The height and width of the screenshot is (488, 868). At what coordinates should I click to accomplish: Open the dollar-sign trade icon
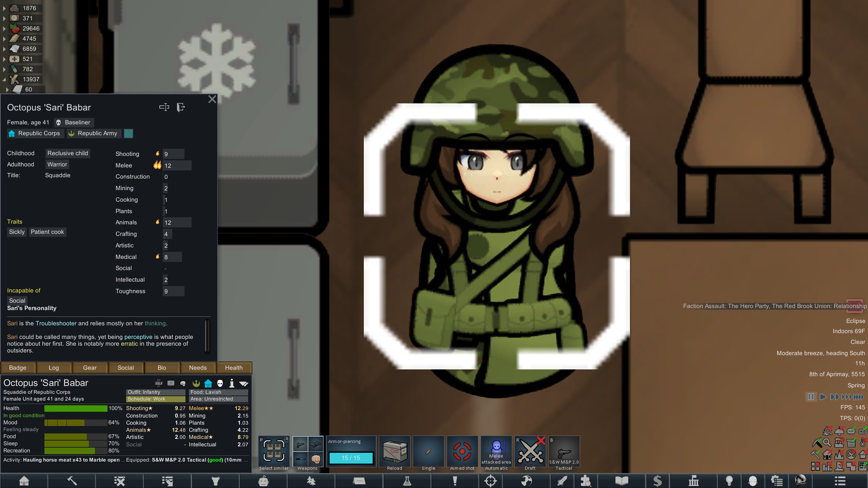(x=657, y=481)
